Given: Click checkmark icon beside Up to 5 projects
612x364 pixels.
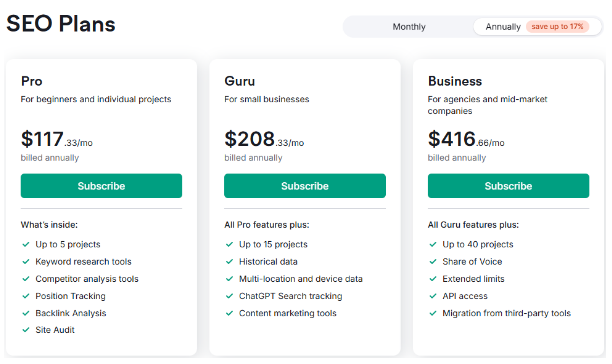Looking at the screenshot, I should (26, 244).
